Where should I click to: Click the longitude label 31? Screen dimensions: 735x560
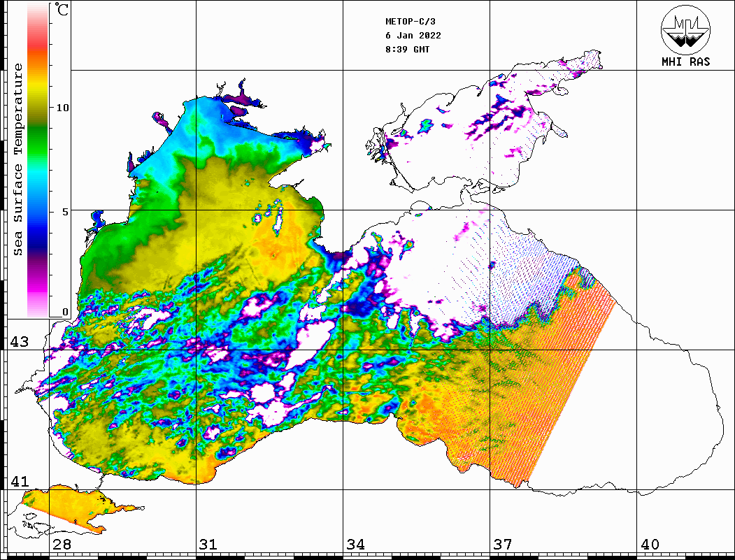pyautogui.click(x=208, y=544)
